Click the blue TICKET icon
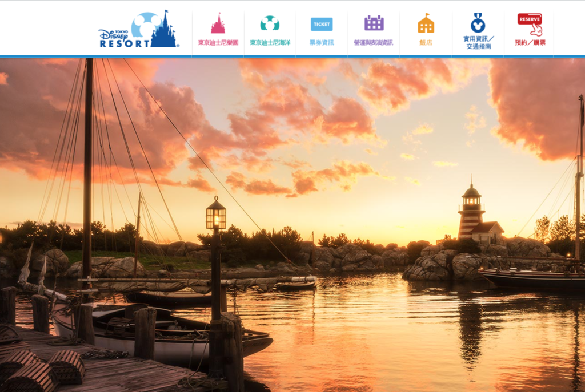Screen dimensions: 585x392 [322, 24]
